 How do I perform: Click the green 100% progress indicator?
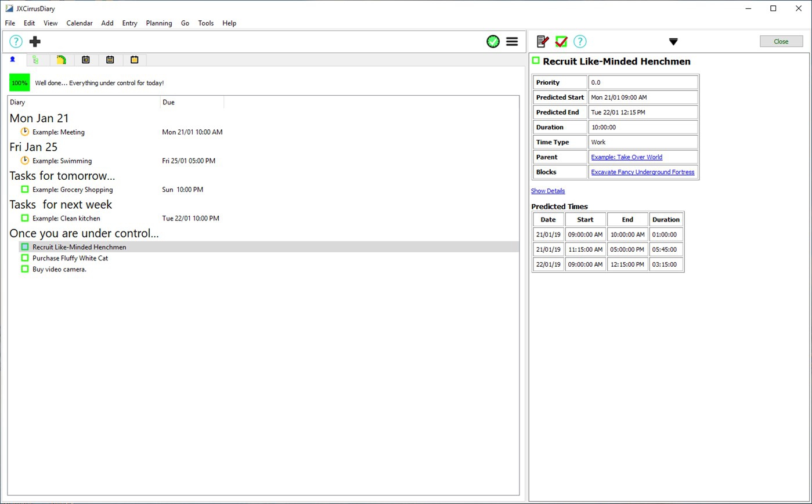pyautogui.click(x=19, y=83)
